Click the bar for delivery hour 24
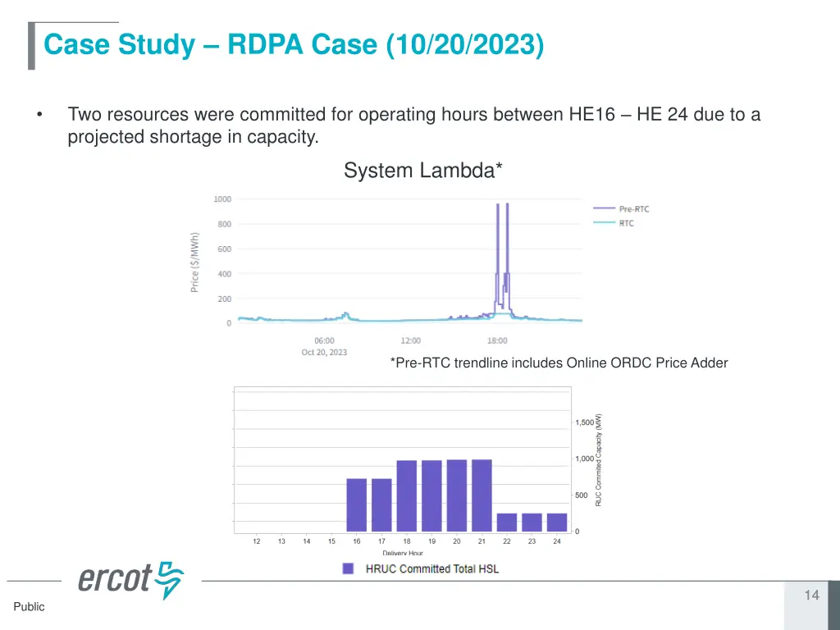 (x=557, y=523)
